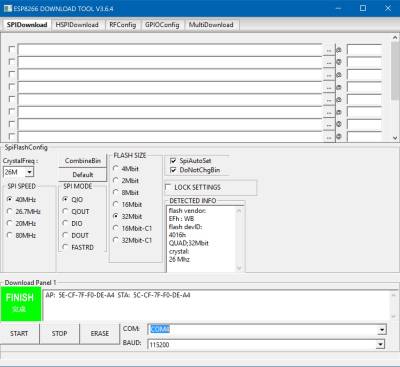
Task: Select FASTRD SPI mode
Action: point(78,247)
